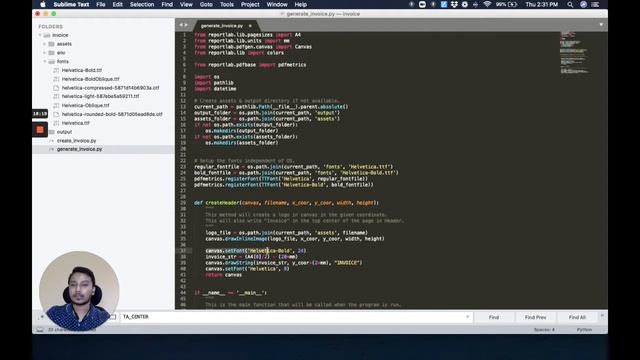Collapse the invoice root folder
The image size is (640, 360).
[40, 35]
